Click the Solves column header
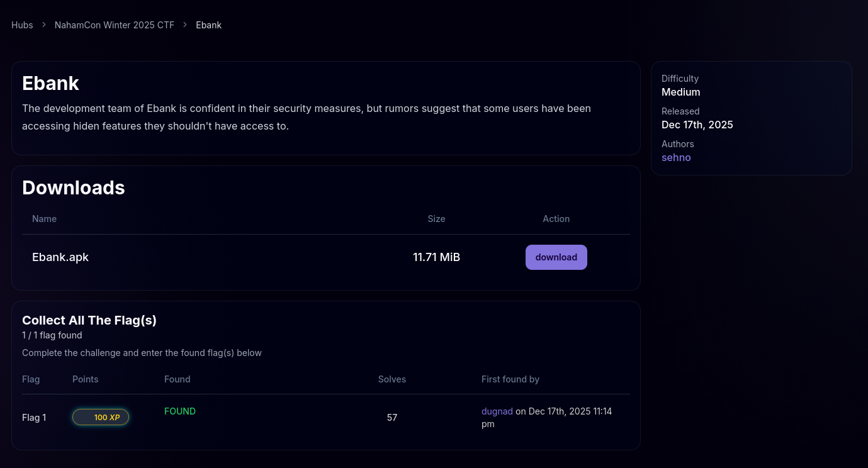Viewport: 868px width, 468px height. click(x=392, y=379)
